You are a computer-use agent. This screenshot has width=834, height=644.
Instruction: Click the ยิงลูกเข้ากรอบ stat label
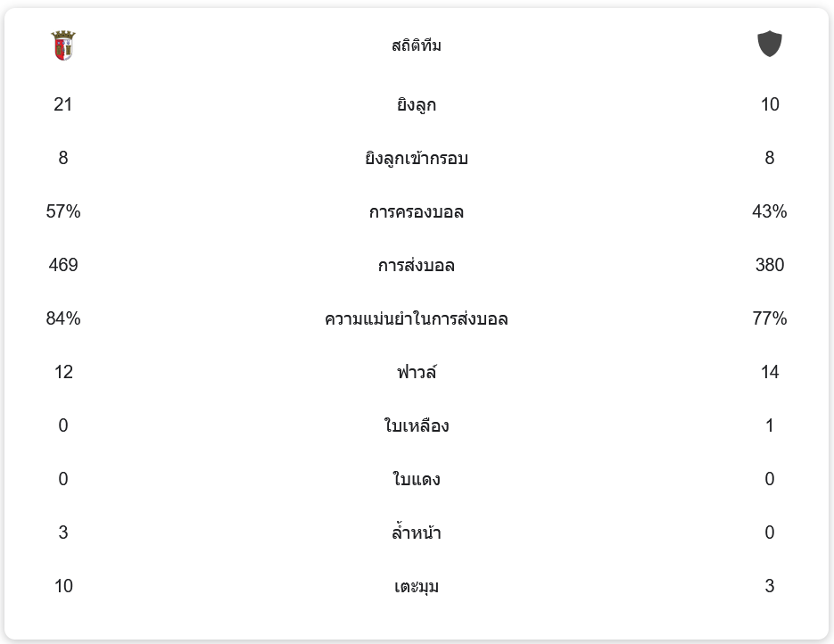[x=417, y=159]
